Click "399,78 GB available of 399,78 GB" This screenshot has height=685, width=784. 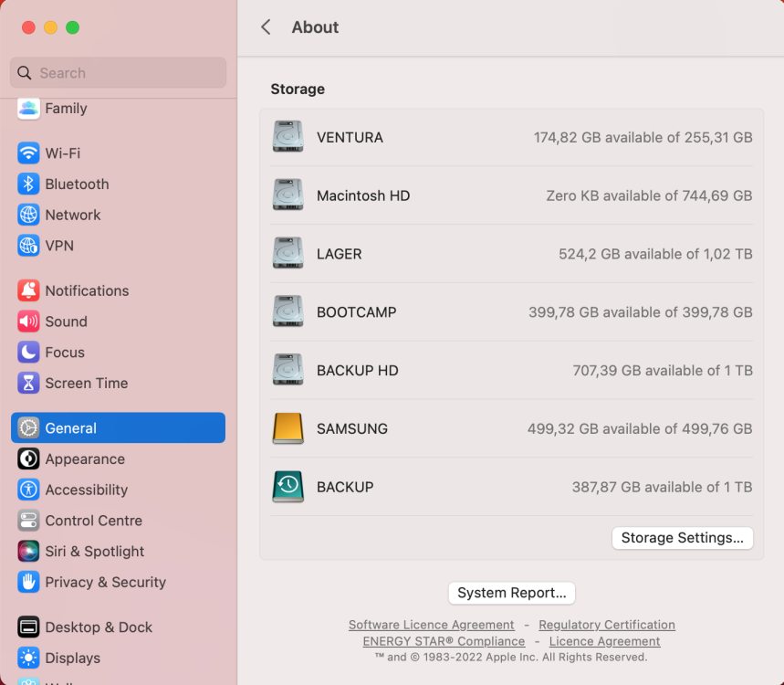point(641,312)
